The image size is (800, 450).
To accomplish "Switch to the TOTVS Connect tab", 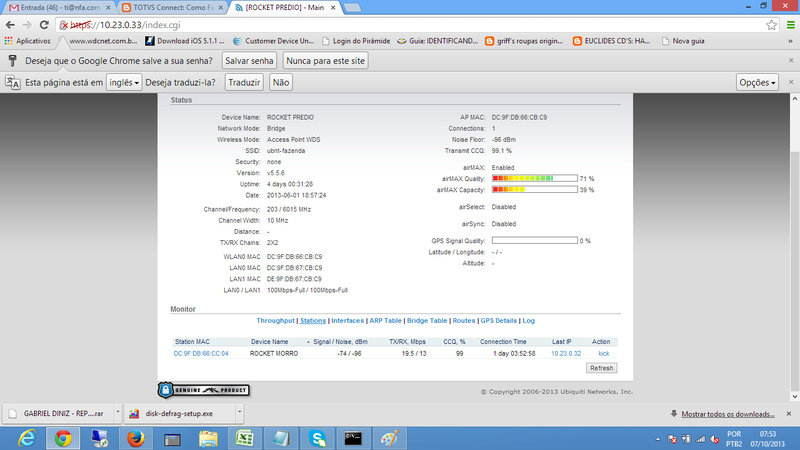I will [x=173, y=8].
